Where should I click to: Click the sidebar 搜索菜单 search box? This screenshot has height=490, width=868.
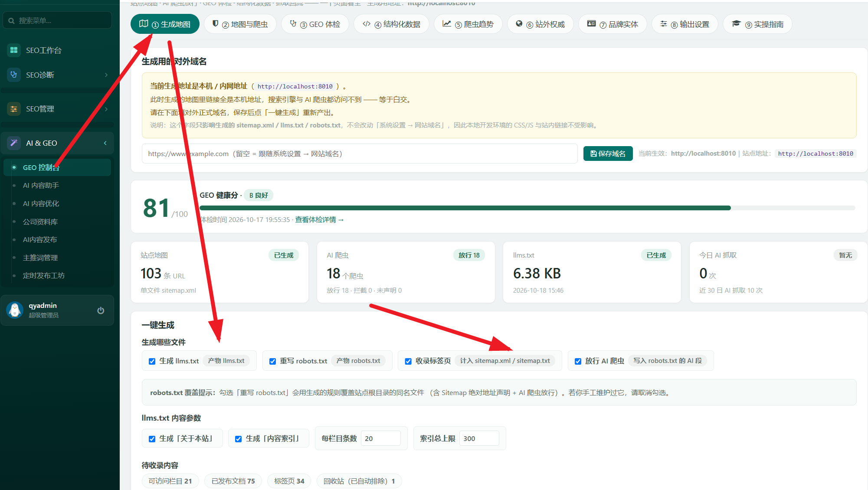57,20
